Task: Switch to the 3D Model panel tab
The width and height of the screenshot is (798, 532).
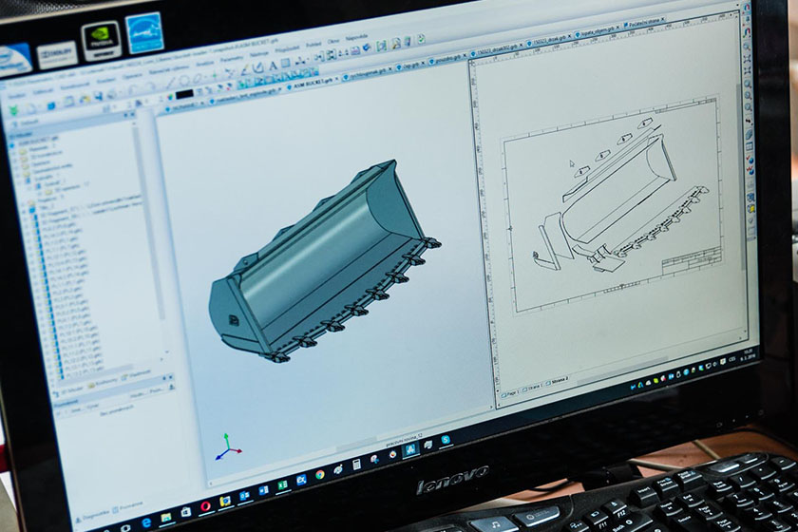Action: pos(73,389)
